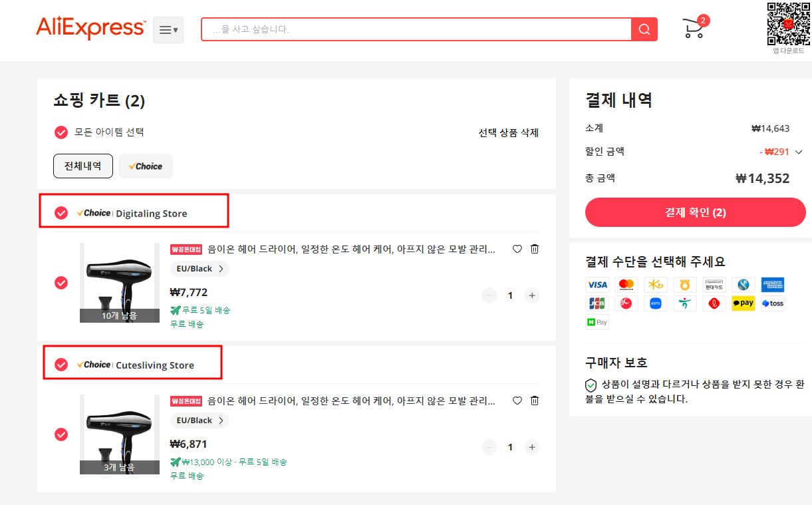Toggle Digitaling Store checkbox
This screenshot has width=812, height=505.
click(x=61, y=213)
